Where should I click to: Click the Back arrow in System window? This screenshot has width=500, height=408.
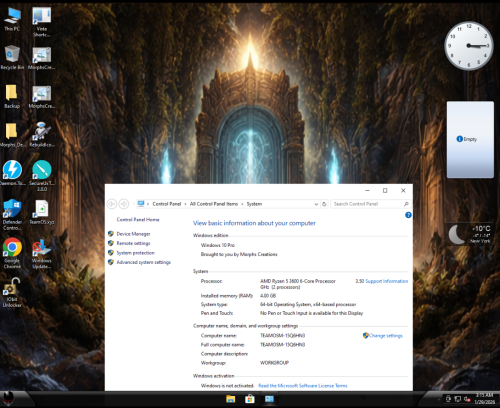[x=112, y=203]
